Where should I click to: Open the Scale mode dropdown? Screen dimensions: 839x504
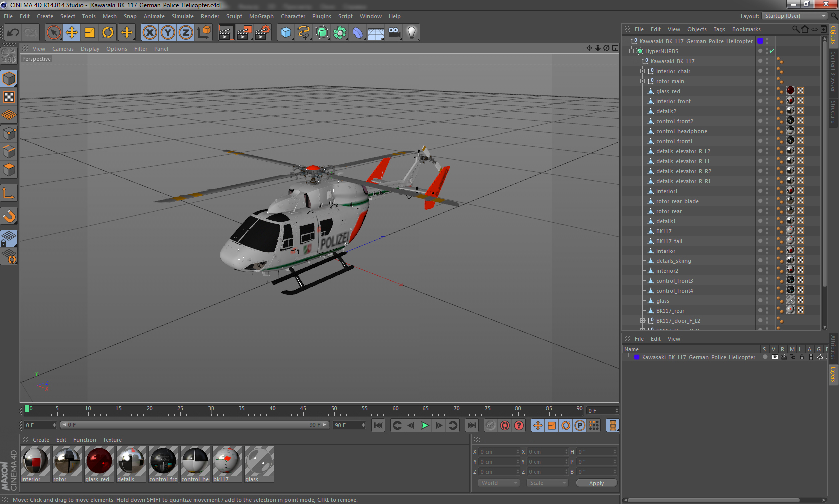tap(547, 483)
